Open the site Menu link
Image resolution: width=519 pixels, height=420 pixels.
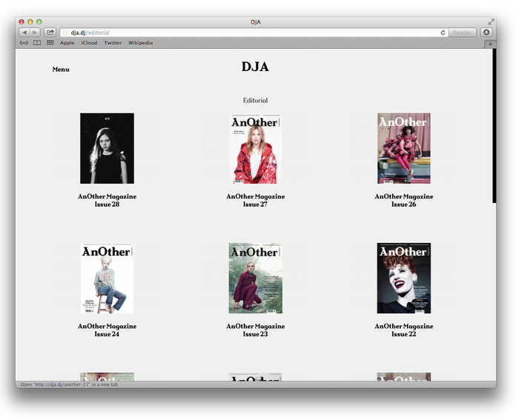[x=61, y=70]
